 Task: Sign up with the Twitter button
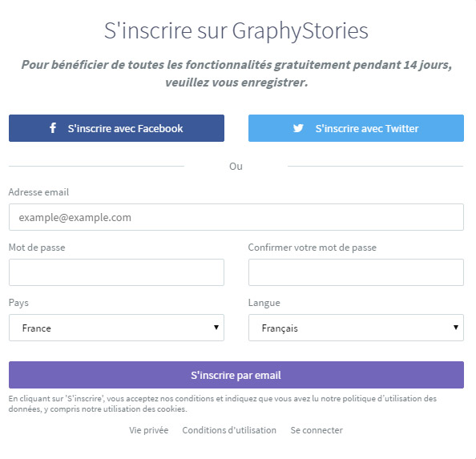pyautogui.click(x=356, y=128)
